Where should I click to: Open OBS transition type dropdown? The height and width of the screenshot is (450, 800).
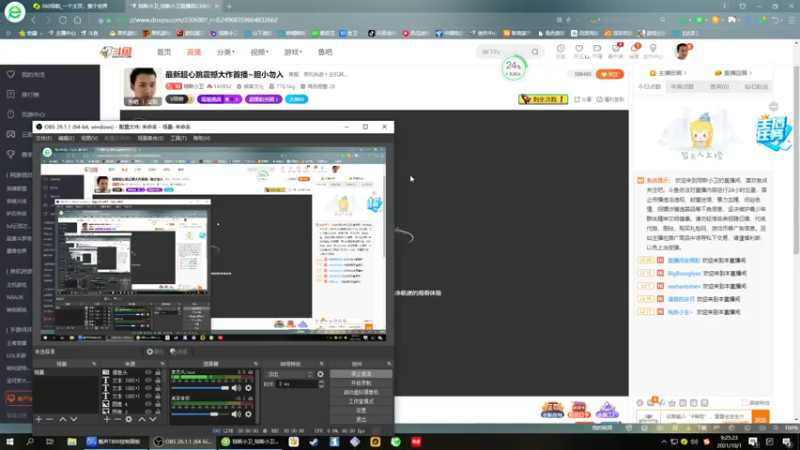pos(290,374)
